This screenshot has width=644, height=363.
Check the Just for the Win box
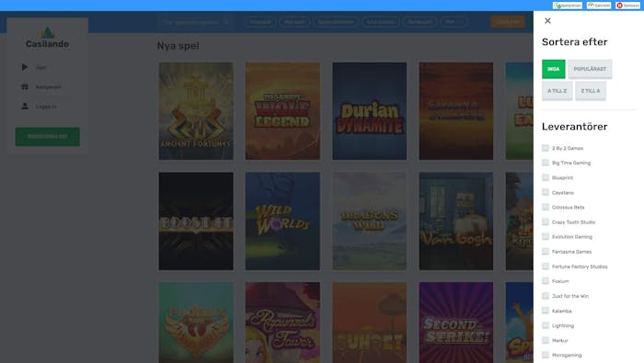tap(546, 296)
